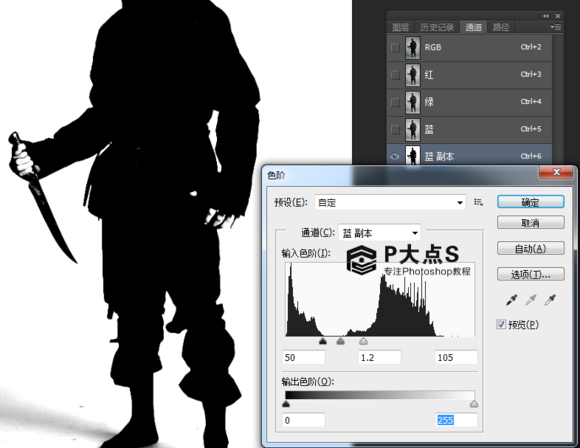Click the 确定 OK button
580x448 pixels.
(531, 202)
